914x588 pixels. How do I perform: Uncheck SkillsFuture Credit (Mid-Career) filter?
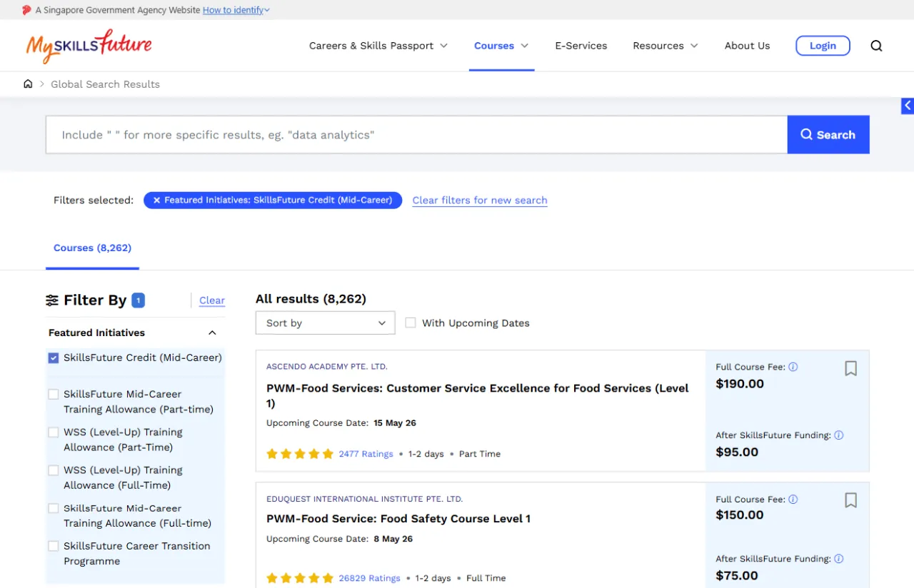[54, 358]
